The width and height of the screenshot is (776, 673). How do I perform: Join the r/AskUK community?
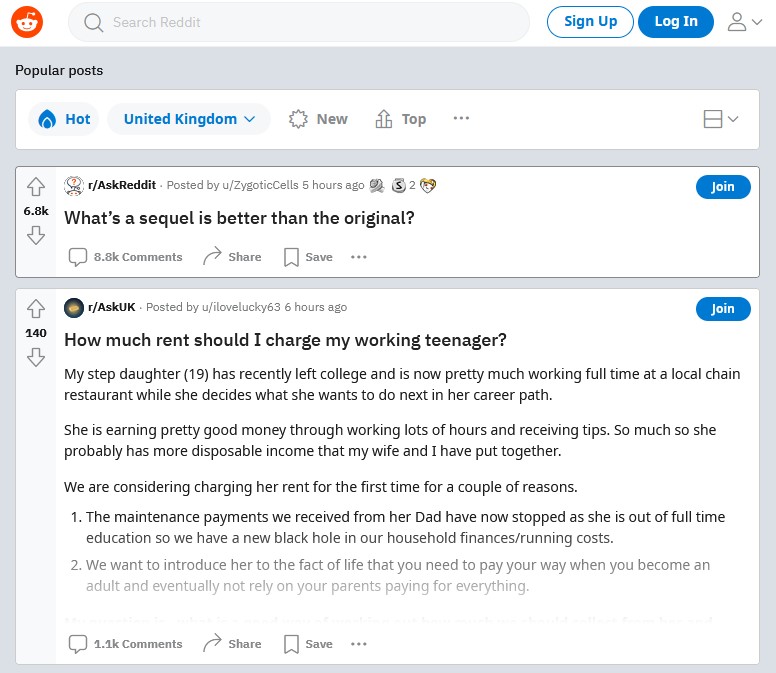click(x=723, y=309)
